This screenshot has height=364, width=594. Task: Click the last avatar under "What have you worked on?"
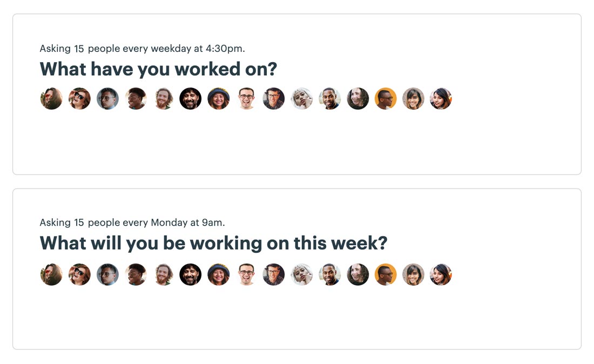(x=441, y=98)
